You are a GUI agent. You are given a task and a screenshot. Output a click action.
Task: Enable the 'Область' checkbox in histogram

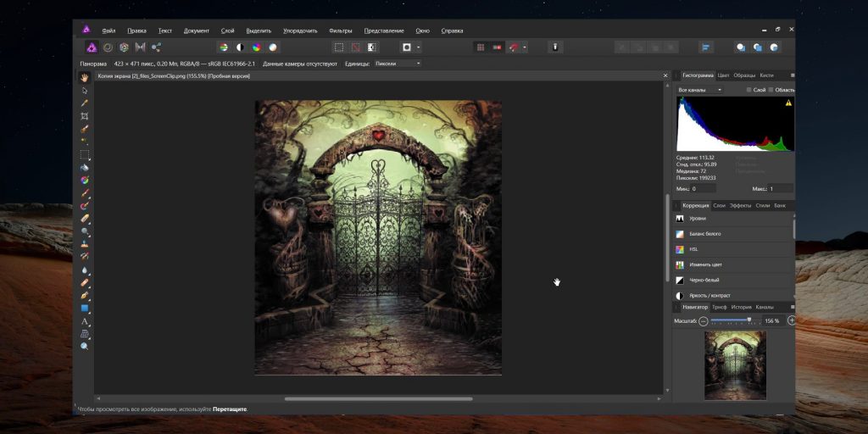click(x=771, y=89)
